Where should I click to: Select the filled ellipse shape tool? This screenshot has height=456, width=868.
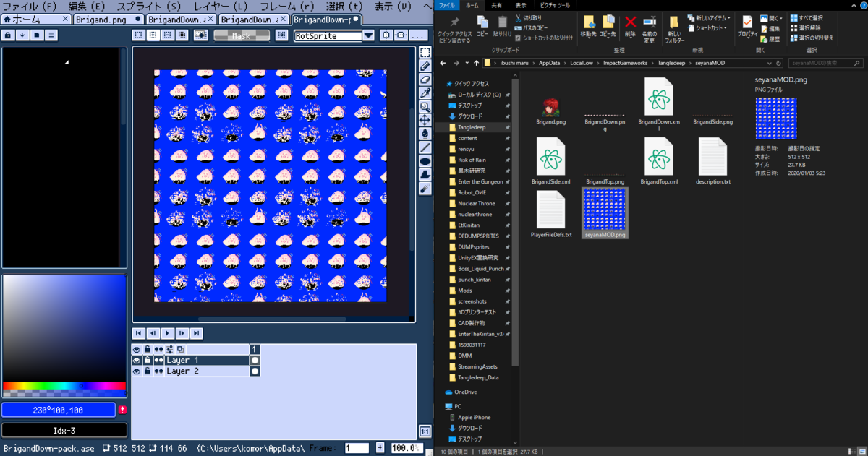[x=425, y=161]
